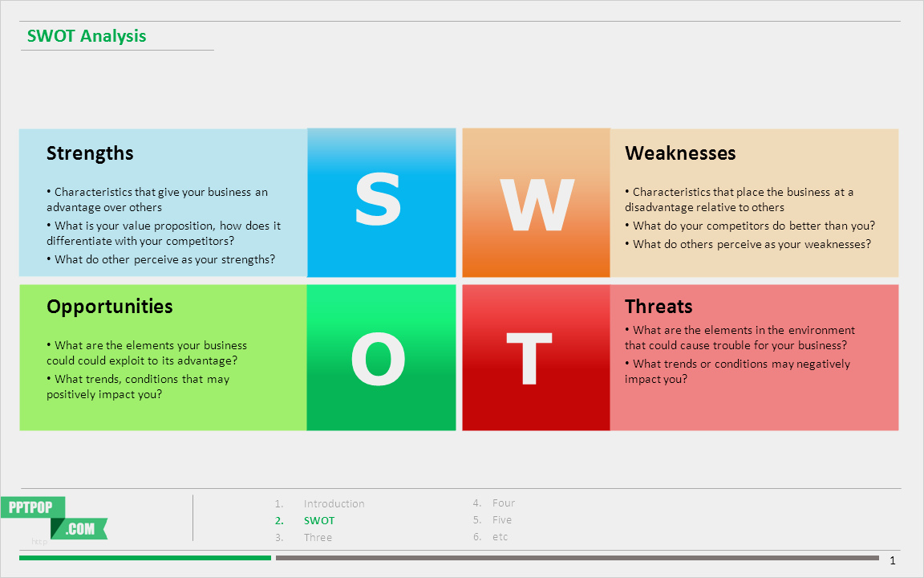Click the PPTPOP.COM logo
The image size is (924, 578).
55,518
